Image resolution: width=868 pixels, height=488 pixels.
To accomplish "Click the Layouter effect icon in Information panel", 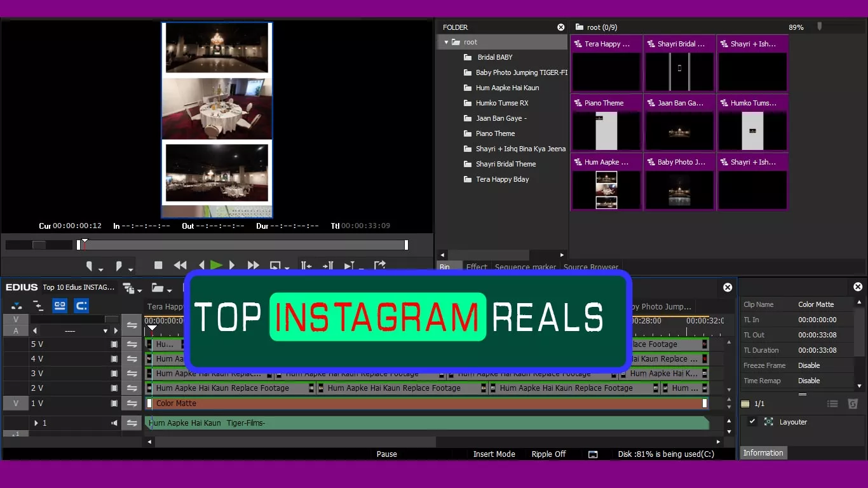I will pyautogui.click(x=769, y=422).
